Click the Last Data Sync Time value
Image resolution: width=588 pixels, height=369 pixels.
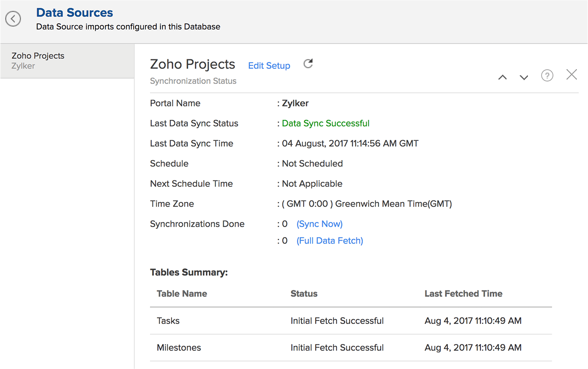coord(350,144)
